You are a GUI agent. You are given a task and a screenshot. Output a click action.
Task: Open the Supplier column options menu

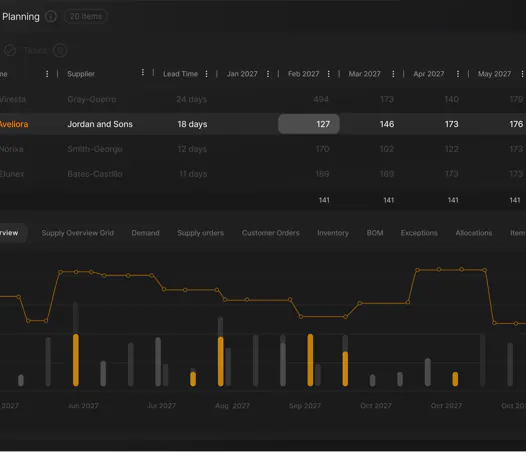(143, 72)
